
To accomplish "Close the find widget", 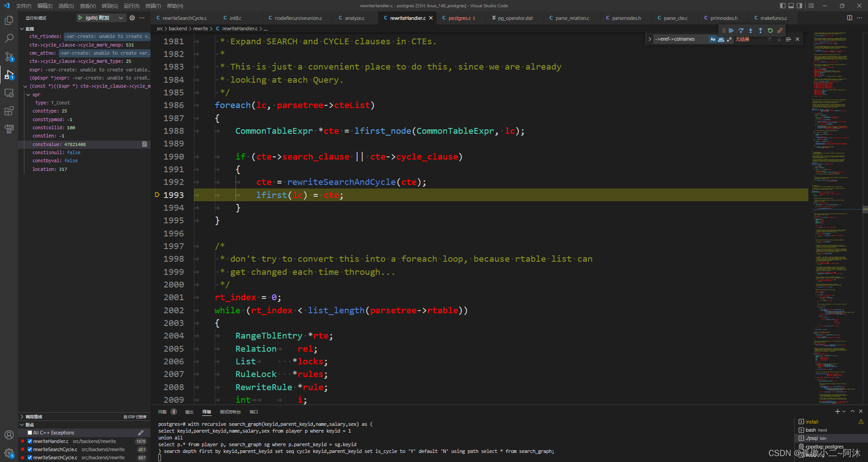I will (797, 39).
